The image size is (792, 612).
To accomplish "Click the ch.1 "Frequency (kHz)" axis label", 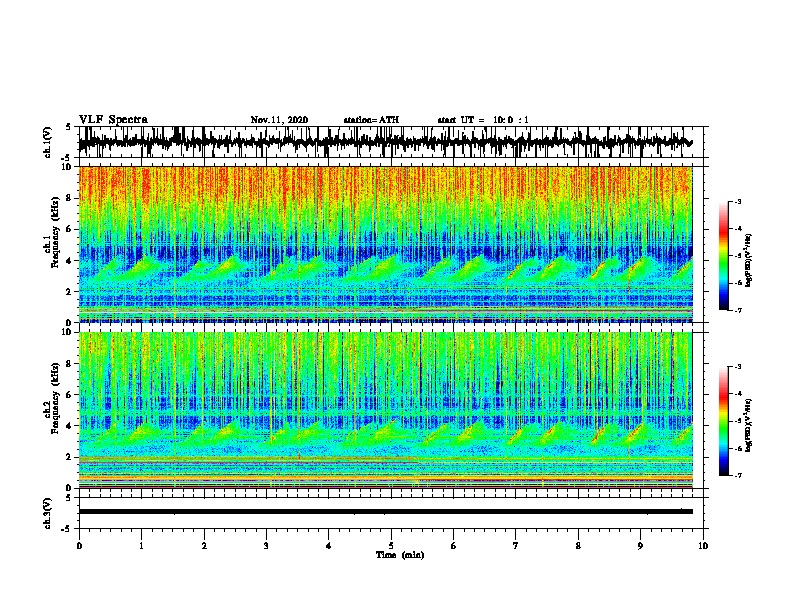I will [55, 233].
